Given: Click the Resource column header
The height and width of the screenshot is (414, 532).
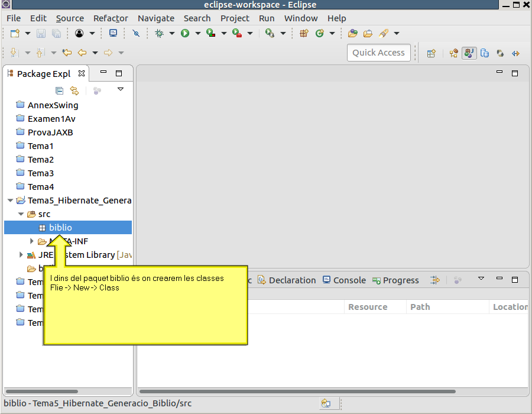Looking at the screenshot, I should pyautogui.click(x=375, y=307).
